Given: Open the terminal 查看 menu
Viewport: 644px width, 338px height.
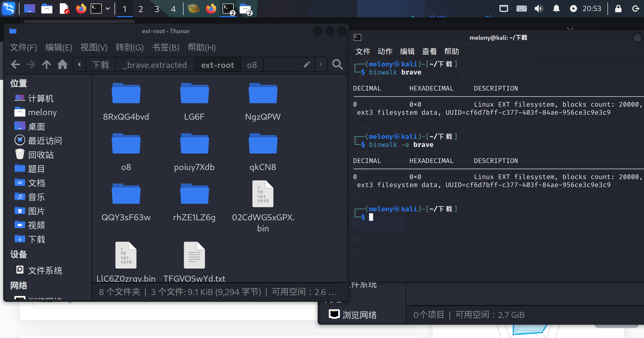Looking at the screenshot, I should click(429, 51).
